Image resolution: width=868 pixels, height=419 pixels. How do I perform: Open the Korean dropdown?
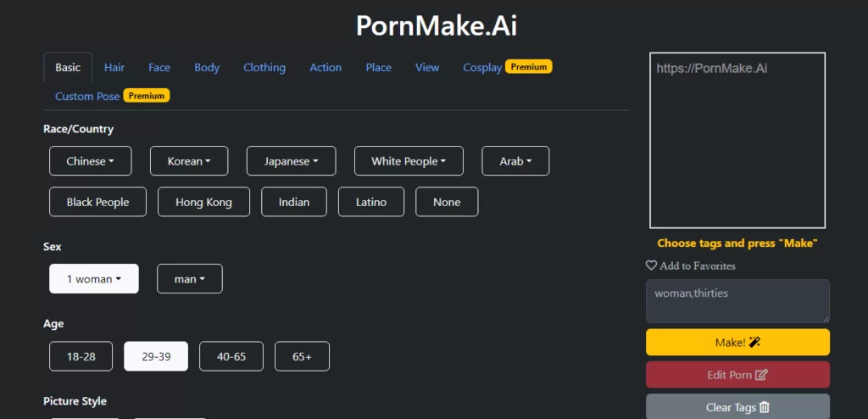click(x=189, y=160)
